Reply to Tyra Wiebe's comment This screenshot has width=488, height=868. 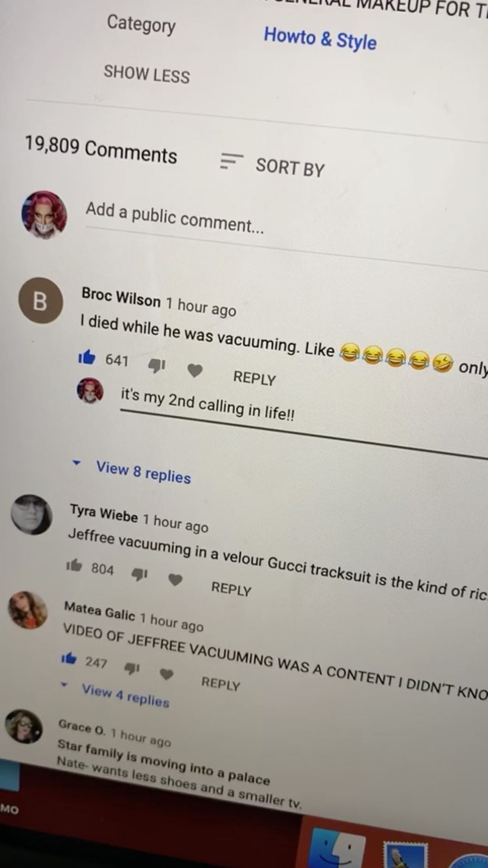[231, 588]
